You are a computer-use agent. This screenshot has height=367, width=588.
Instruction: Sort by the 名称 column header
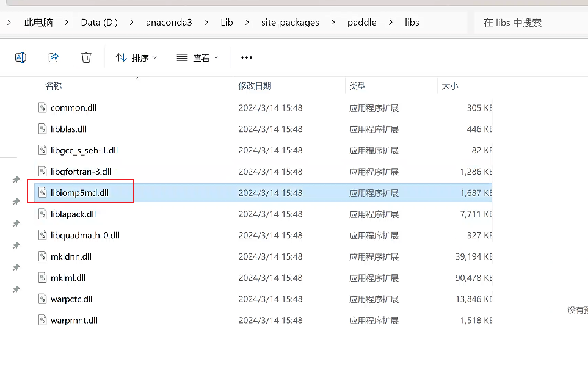53,86
